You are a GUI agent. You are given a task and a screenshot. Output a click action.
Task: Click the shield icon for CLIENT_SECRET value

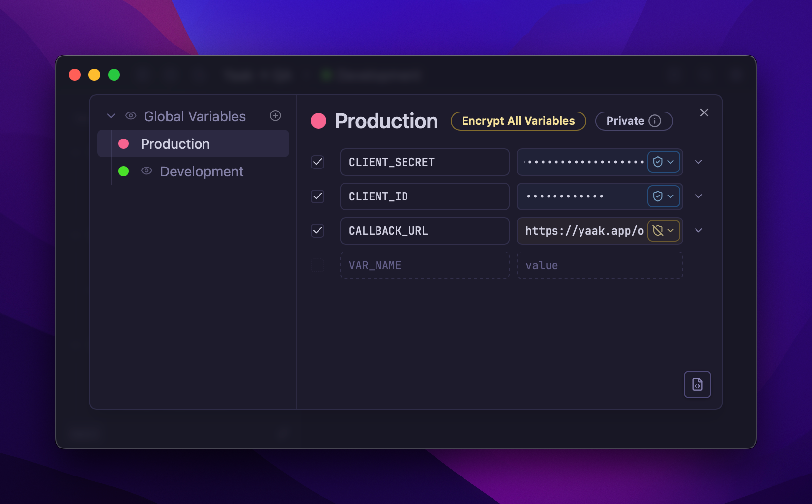658,162
